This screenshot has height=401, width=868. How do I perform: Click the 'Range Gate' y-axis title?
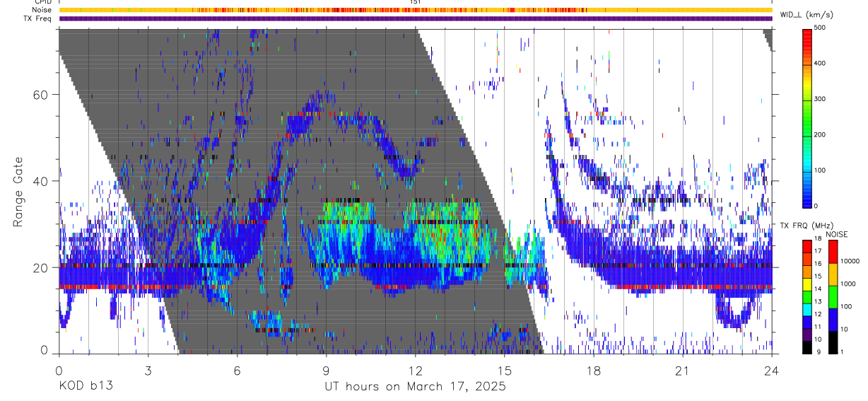pos(18,192)
